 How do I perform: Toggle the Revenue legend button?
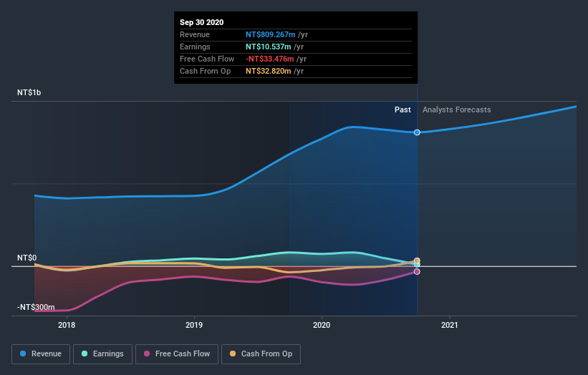point(41,354)
